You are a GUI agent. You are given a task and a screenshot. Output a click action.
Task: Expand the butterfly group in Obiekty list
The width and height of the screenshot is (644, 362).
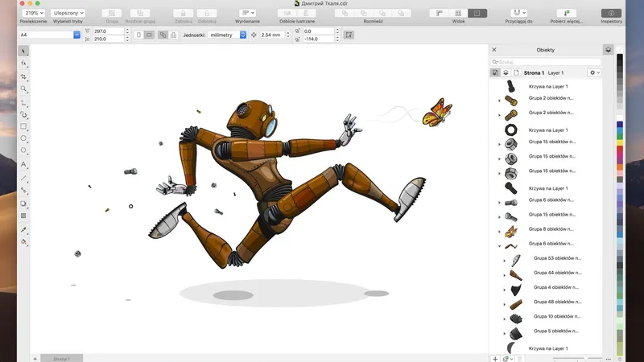pos(500,231)
